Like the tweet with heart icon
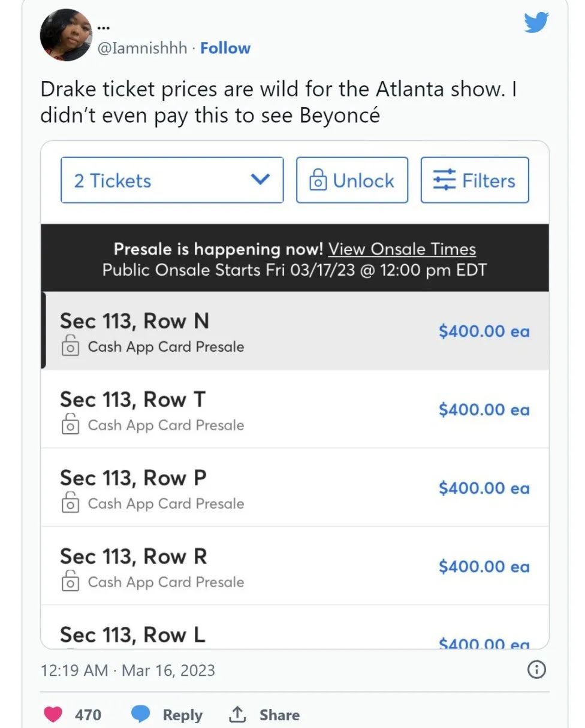The width and height of the screenshot is (585, 728). 53,714
